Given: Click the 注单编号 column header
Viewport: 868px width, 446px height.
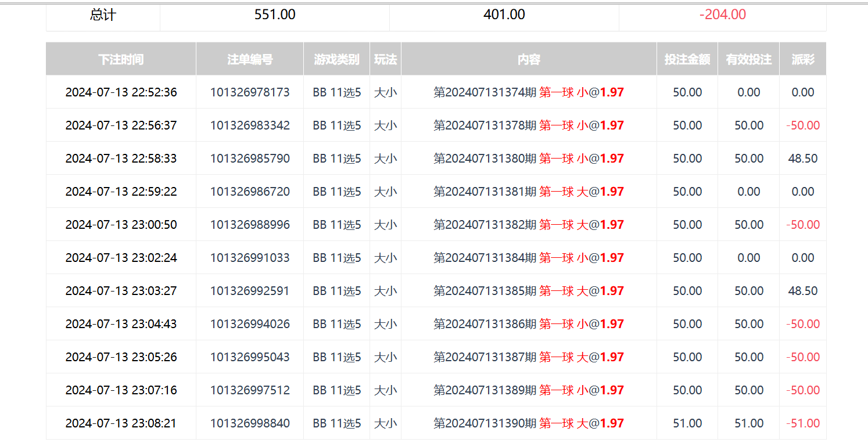Looking at the screenshot, I should click(x=250, y=59).
